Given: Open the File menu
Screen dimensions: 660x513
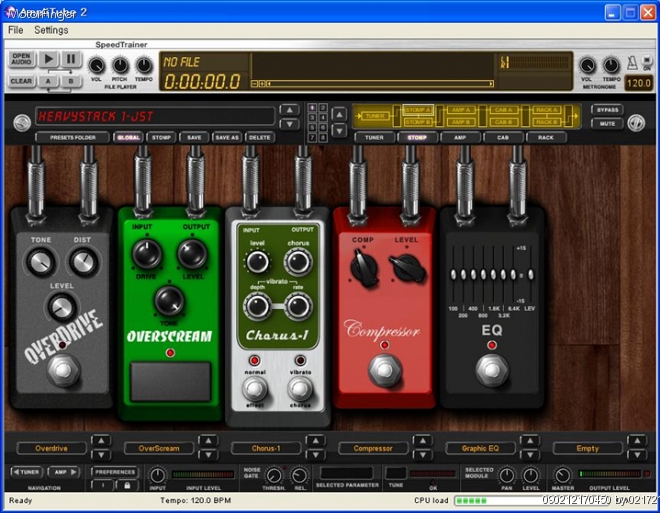Looking at the screenshot, I should coord(16,30).
